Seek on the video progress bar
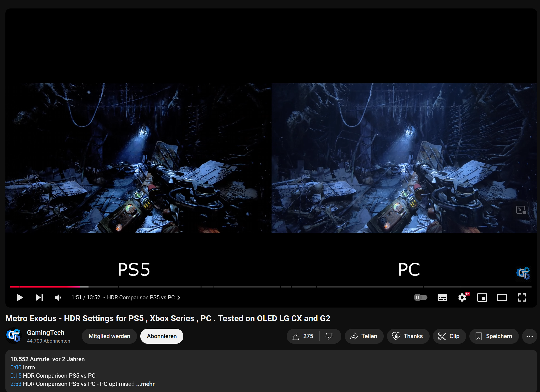 pos(238,287)
